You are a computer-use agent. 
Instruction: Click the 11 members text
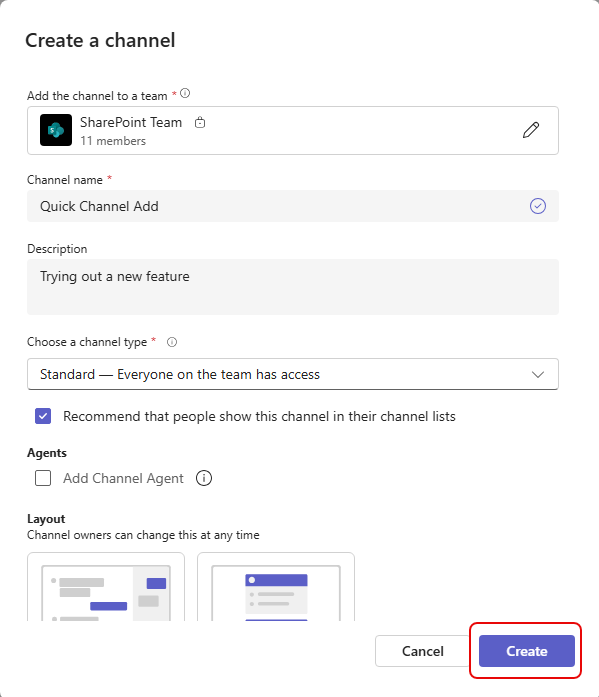[x=113, y=141]
